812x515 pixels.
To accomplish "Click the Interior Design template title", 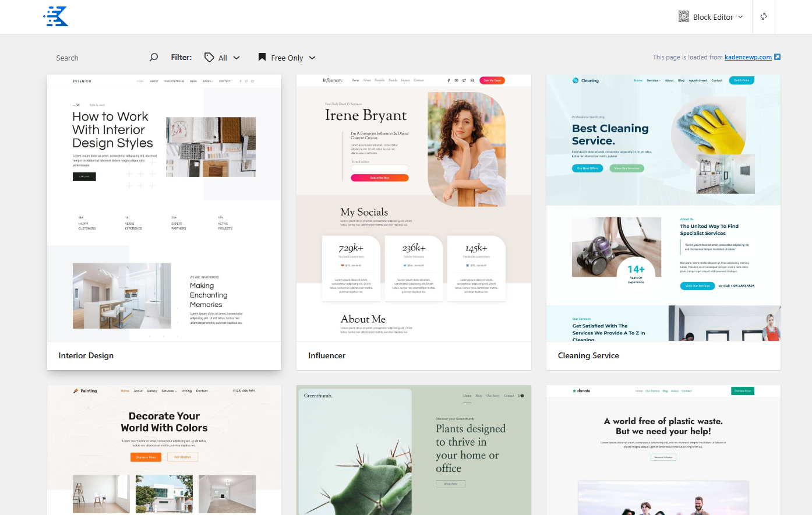I will (86, 355).
